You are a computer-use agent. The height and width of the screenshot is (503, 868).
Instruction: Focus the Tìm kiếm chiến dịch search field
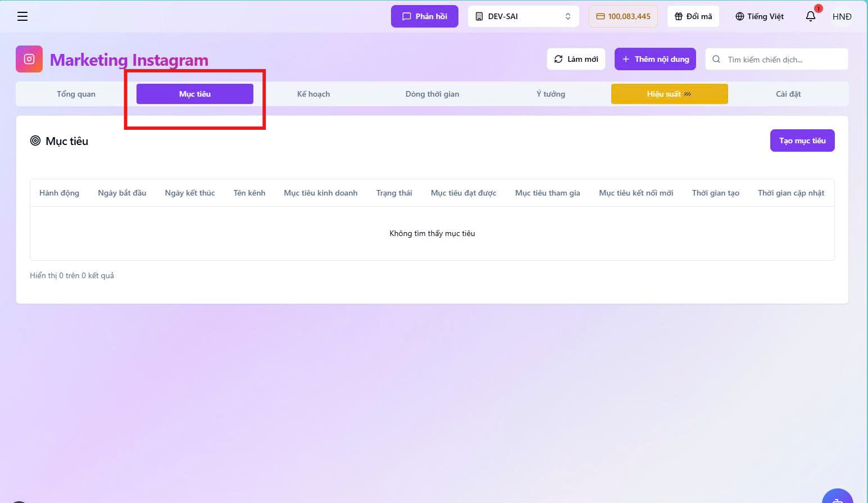[x=777, y=59]
